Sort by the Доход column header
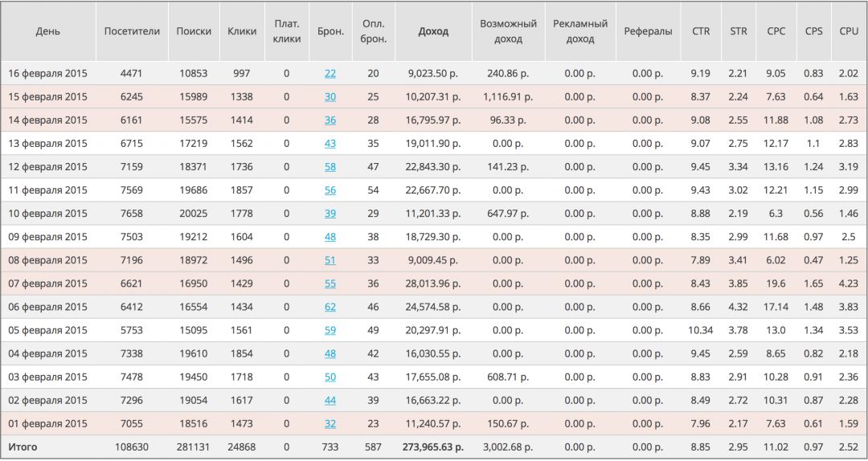Viewport: 868px width, 461px height. click(x=433, y=31)
